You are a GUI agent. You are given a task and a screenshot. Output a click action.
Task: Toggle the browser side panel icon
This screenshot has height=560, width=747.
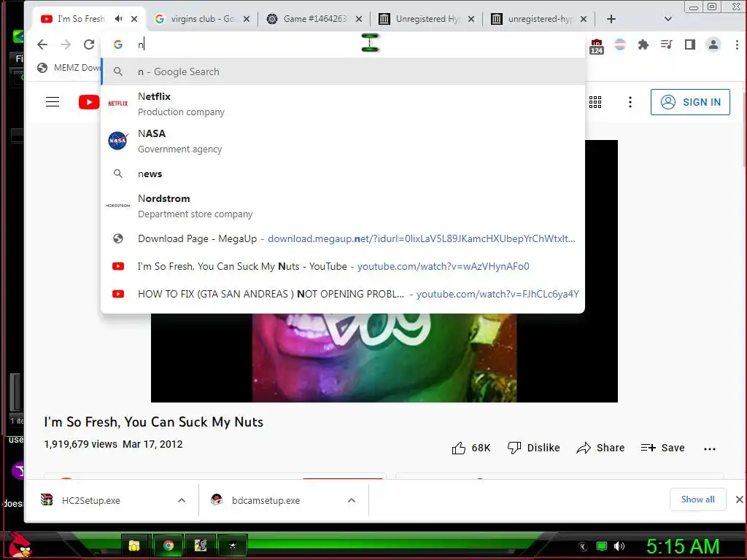(690, 44)
